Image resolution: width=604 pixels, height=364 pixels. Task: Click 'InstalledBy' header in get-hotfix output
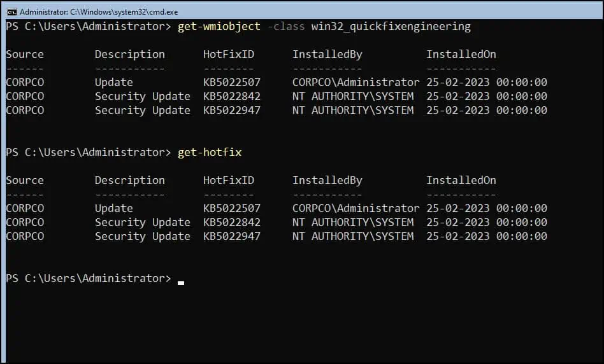tap(327, 181)
